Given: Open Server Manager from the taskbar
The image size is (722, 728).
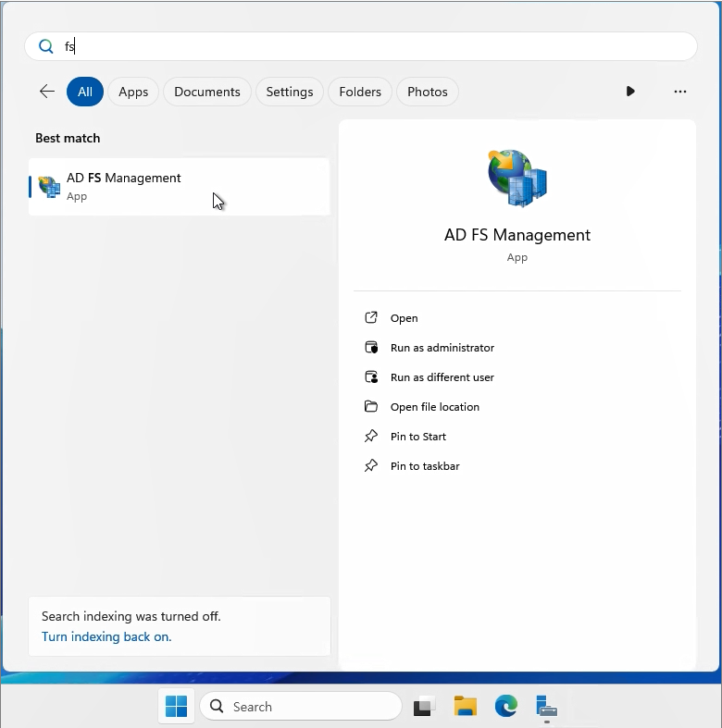Looking at the screenshot, I should pyautogui.click(x=546, y=706).
